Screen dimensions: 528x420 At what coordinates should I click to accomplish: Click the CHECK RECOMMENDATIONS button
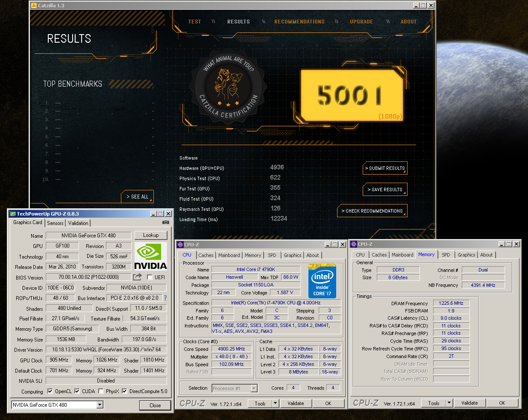point(372,211)
